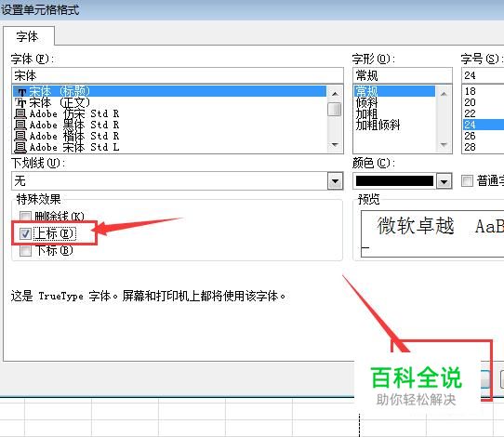504x437 pixels.
Task: Select Adobe 仿宋 Std R font
Action: [x=169, y=113]
